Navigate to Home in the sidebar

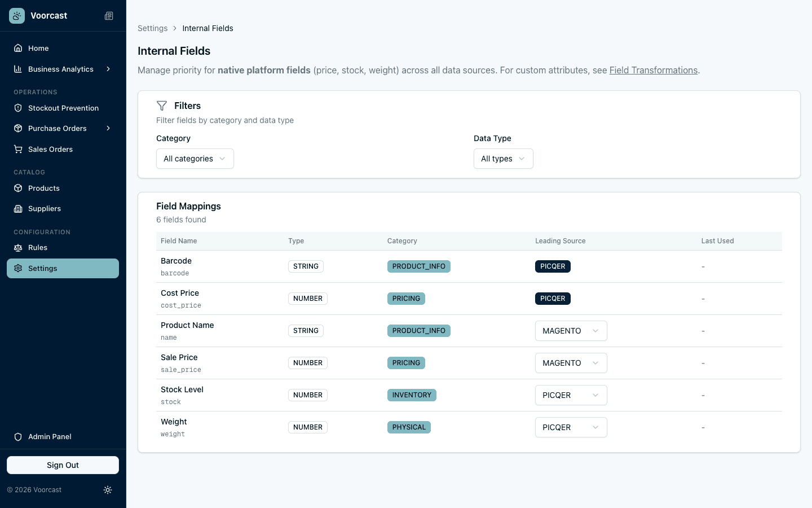tap(38, 48)
